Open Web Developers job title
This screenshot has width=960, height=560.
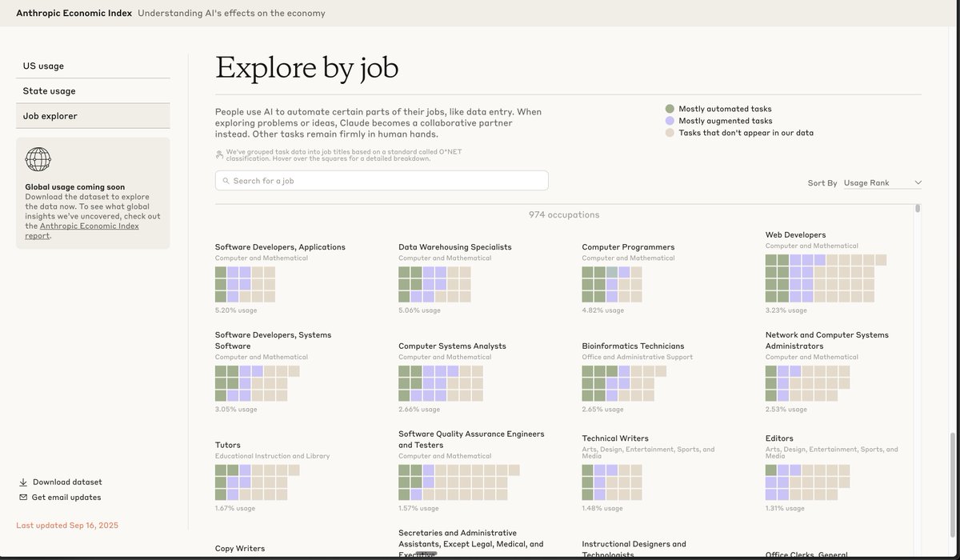coord(795,235)
